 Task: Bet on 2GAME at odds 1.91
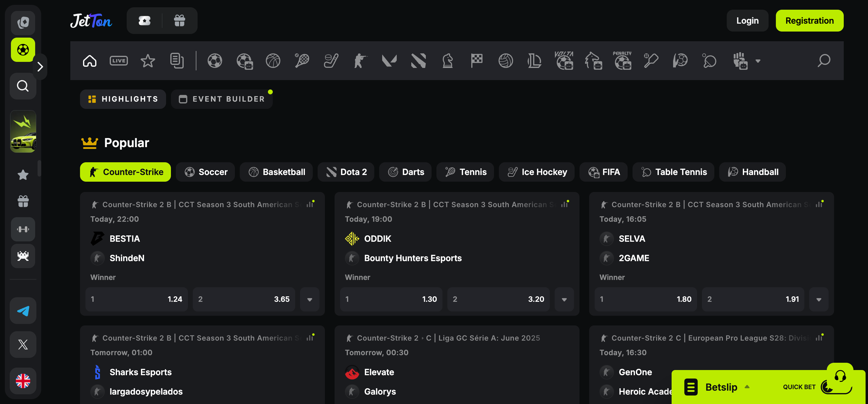point(753,299)
